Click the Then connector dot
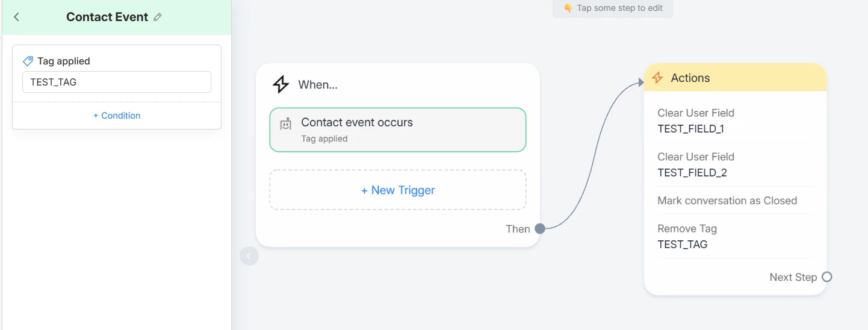Viewport: 868px width, 330px height. (540, 229)
